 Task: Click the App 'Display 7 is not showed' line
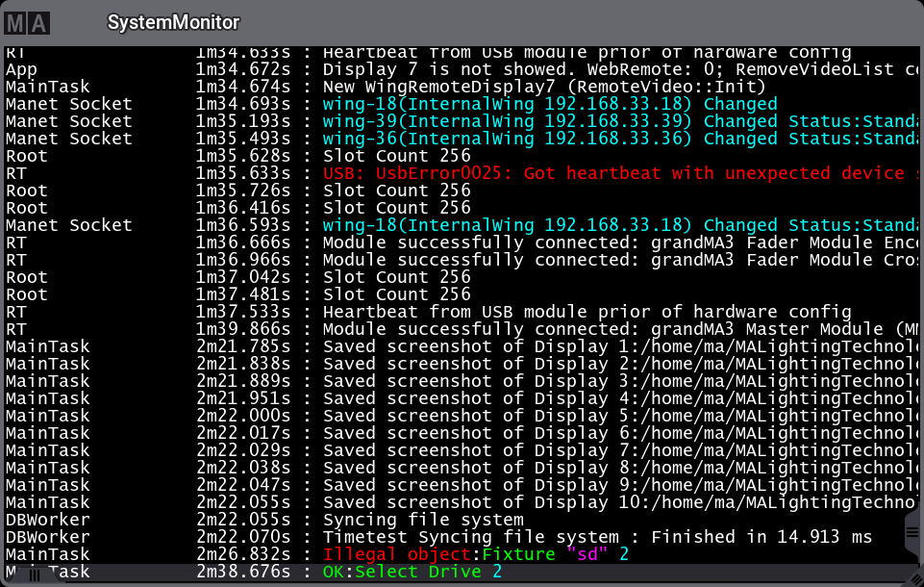462,69
